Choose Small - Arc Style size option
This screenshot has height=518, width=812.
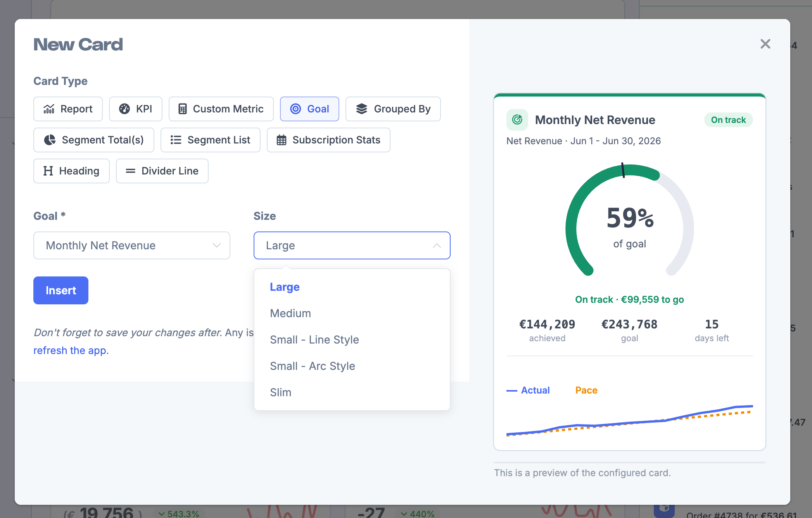(x=352, y=366)
